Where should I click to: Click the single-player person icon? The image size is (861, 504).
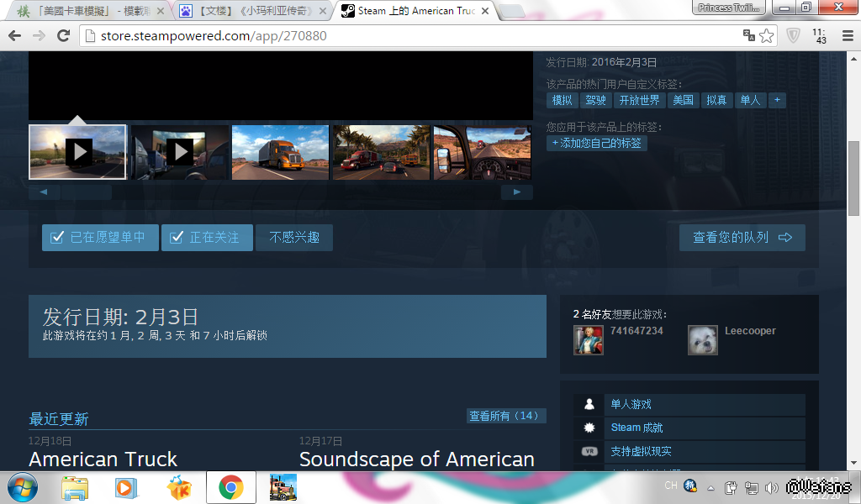(x=589, y=404)
